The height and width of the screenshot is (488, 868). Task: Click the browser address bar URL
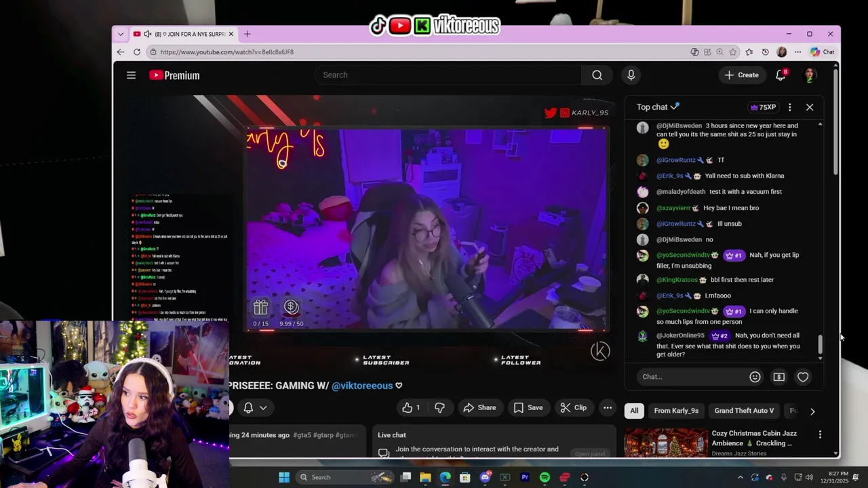pyautogui.click(x=227, y=52)
